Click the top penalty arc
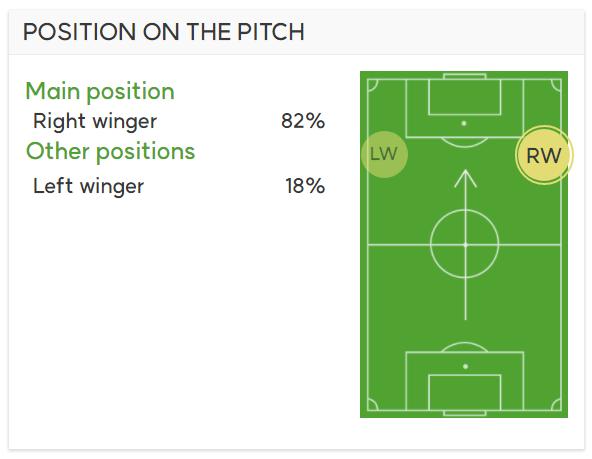 pyautogui.click(x=464, y=143)
